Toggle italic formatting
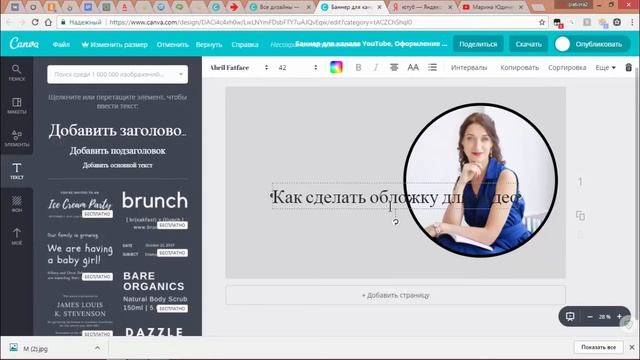The height and width of the screenshot is (360, 640). tap(376, 67)
